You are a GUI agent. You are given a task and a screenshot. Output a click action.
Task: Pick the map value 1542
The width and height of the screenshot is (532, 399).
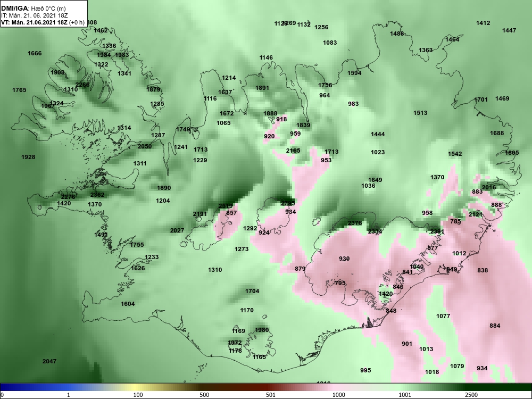click(455, 154)
